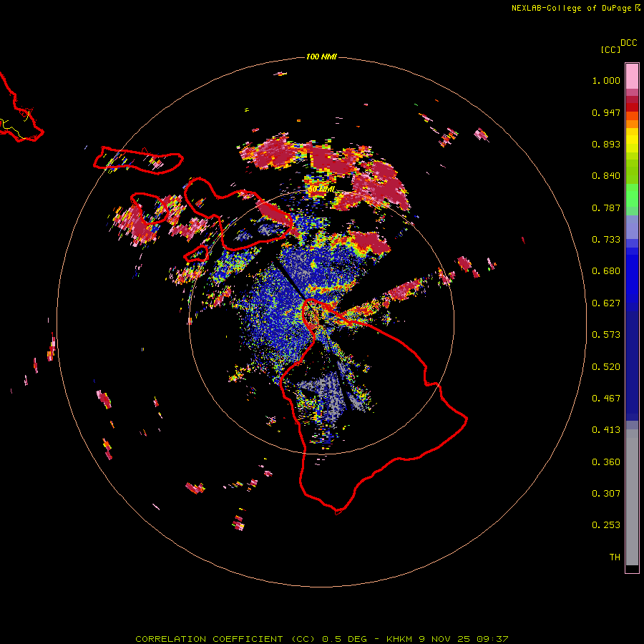Click the 100 NMI range ring label
The height and width of the screenshot is (644, 644).
pos(321,57)
